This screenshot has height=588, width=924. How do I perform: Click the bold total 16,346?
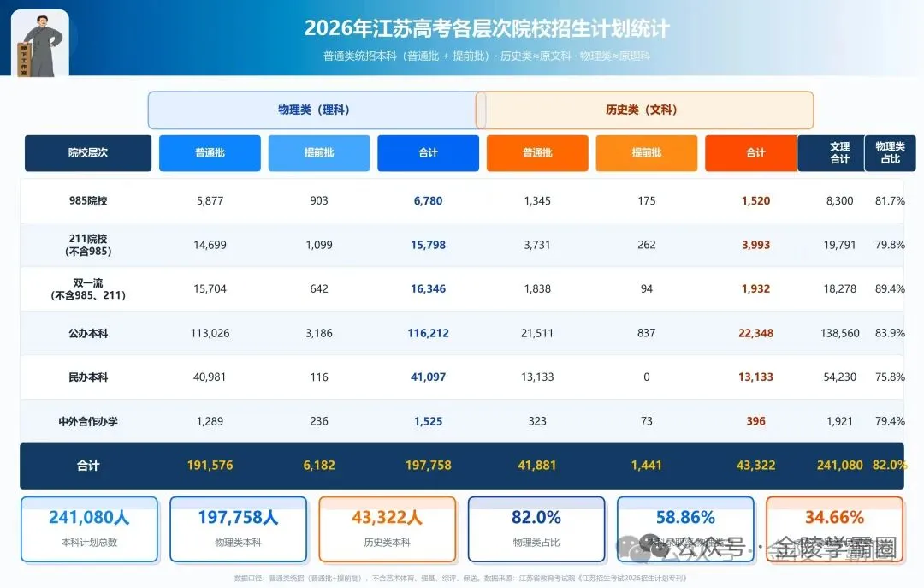tap(429, 289)
